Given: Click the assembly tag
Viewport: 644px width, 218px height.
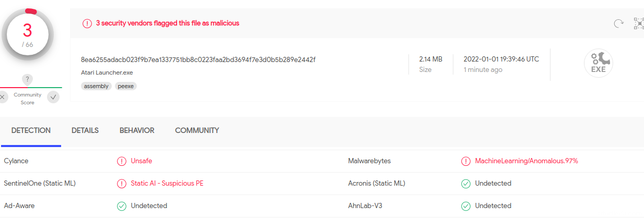Looking at the screenshot, I should click(x=96, y=86).
